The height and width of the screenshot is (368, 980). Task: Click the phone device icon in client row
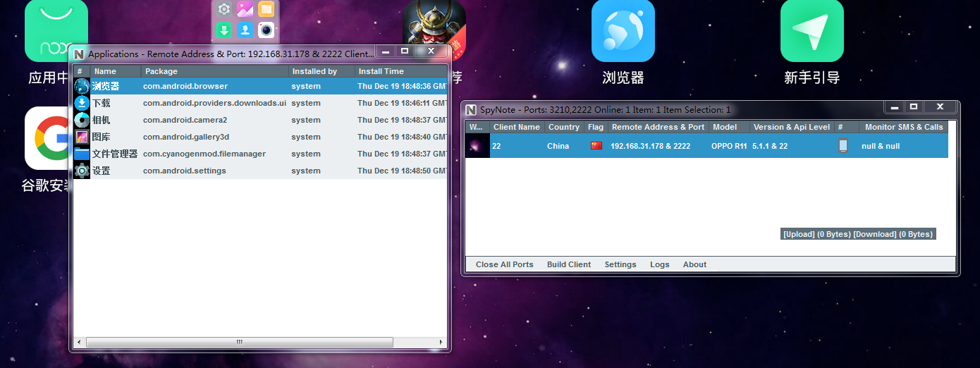click(843, 146)
